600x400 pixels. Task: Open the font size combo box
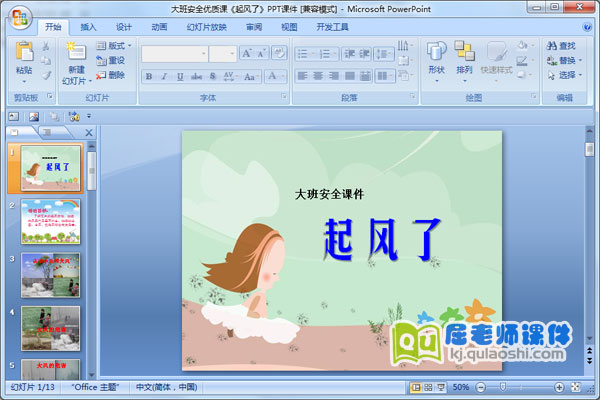click(223, 54)
